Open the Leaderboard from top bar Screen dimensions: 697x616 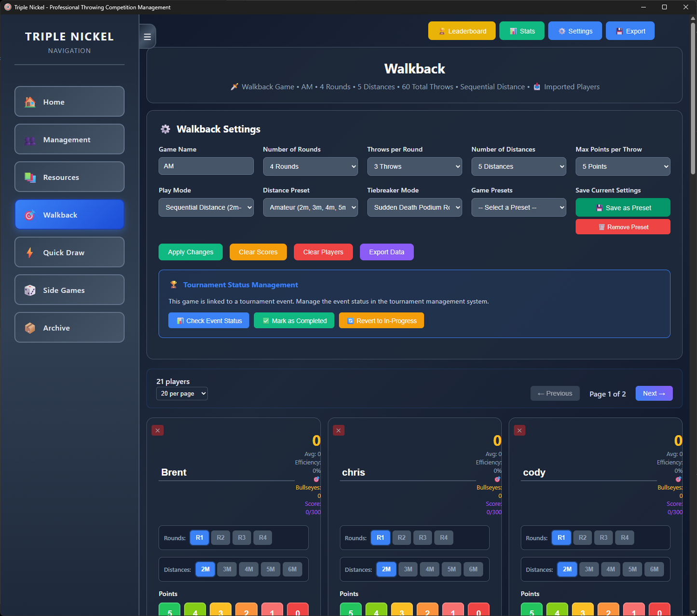(462, 31)
